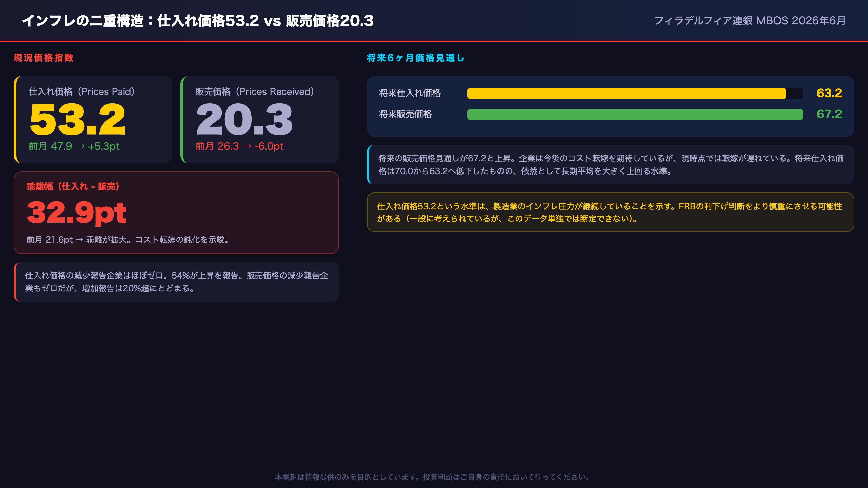Screen dimensions: 868x488
Task: Click the 将来仕入れ価格 bar label
Action: [x=410, y=93]
